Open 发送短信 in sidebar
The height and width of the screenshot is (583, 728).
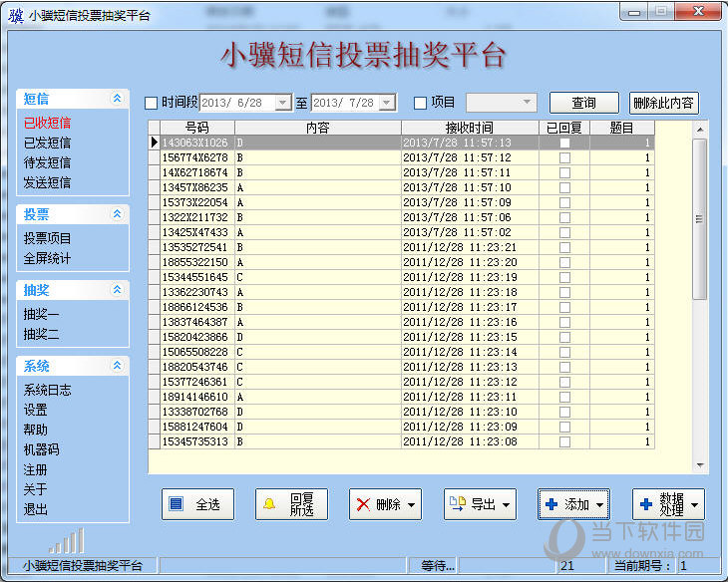(47, 182)
